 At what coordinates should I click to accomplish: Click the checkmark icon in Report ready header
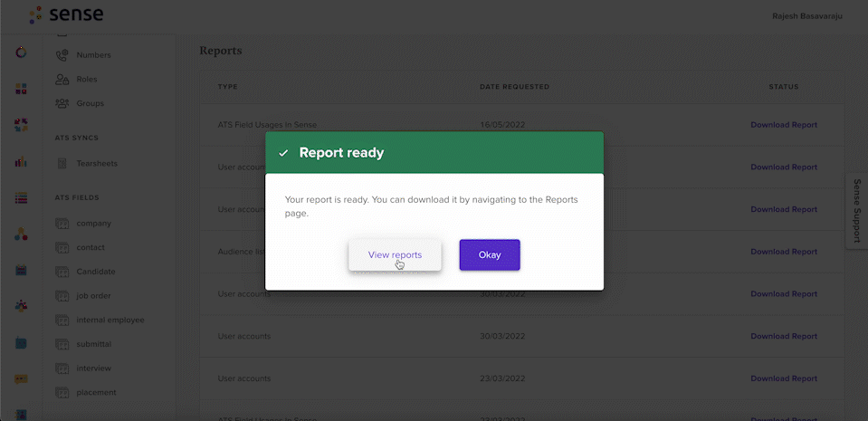(283, 153)
